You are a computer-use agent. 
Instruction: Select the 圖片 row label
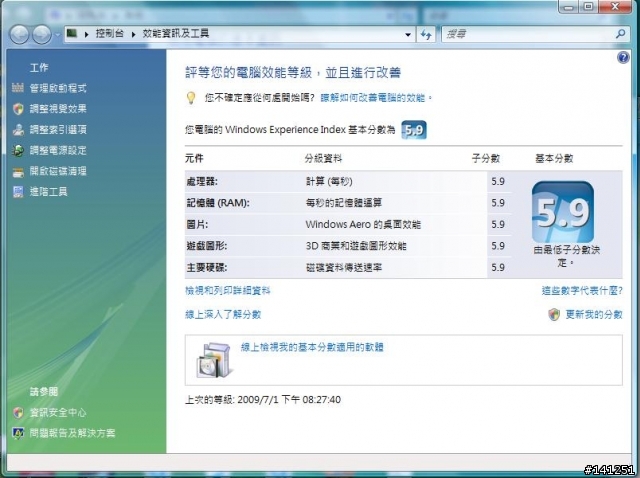click(x=197, y=225)
